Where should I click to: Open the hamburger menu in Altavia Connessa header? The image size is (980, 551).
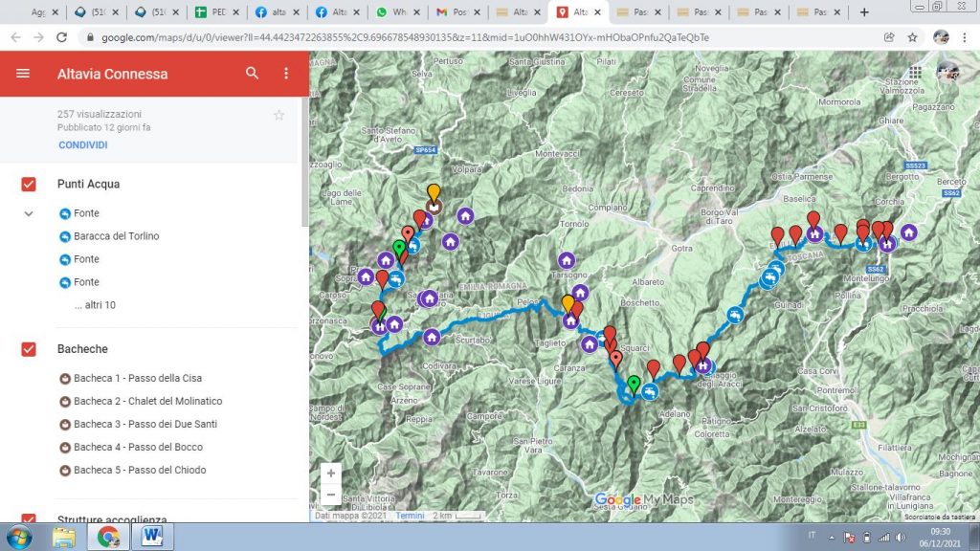coord(23,74)
